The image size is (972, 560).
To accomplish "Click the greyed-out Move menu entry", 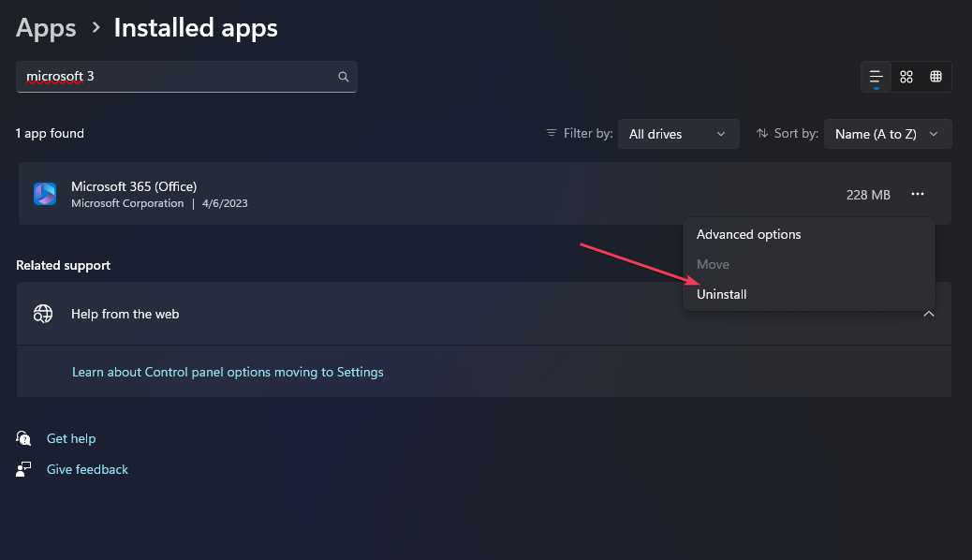I will (713, 265).
